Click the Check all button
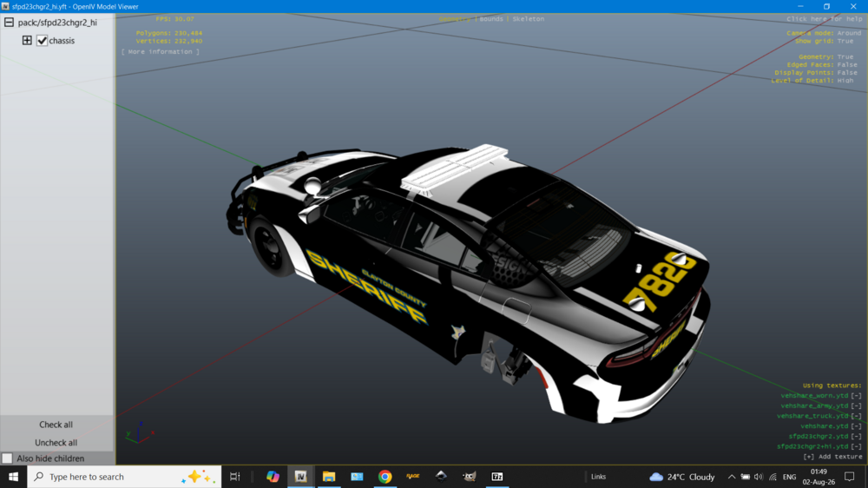868x488 pixels. click(x=56, y=425)
